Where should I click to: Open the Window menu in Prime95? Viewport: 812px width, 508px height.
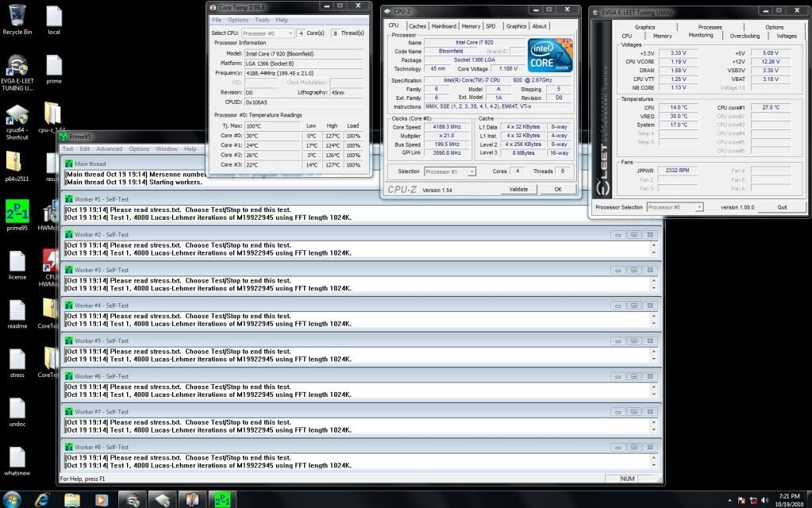(x=167, y=148)
